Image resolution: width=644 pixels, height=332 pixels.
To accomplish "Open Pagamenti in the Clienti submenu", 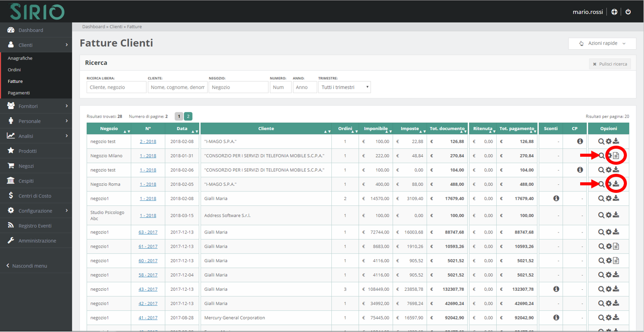I will pyautogui.click(x=19, y=93).
